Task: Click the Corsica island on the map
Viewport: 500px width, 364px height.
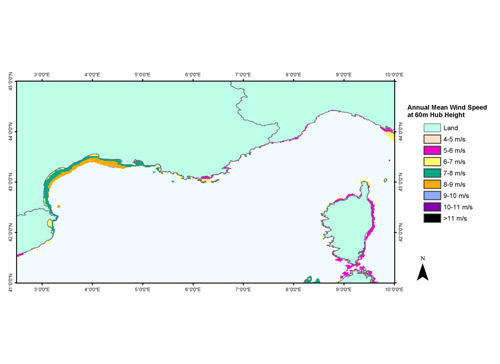Action: click(350, 227)
